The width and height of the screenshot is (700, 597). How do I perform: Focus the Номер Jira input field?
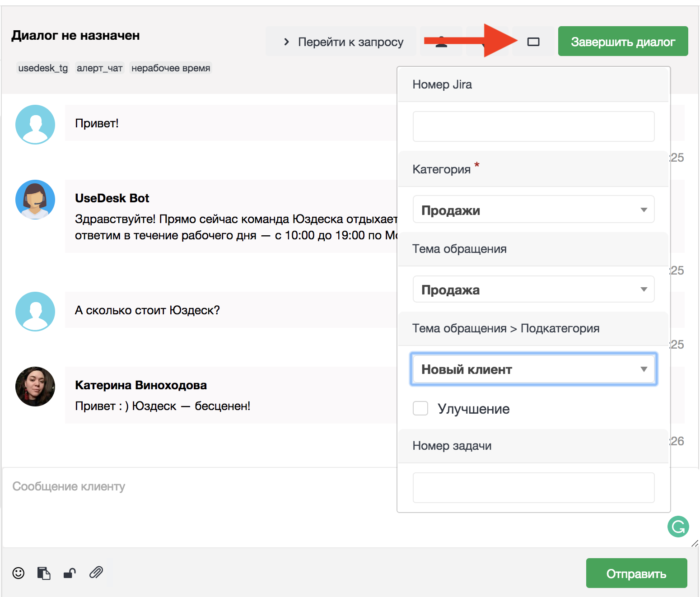coord(533,126)
